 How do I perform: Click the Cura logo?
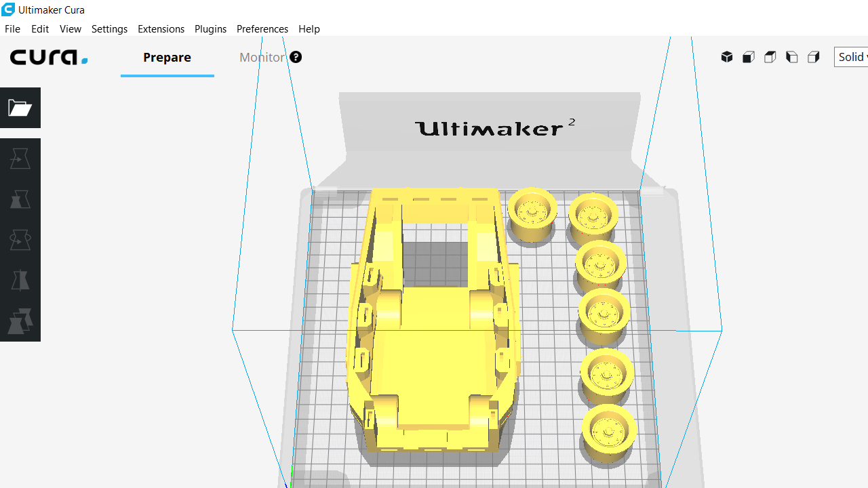(x=49, y=58)
